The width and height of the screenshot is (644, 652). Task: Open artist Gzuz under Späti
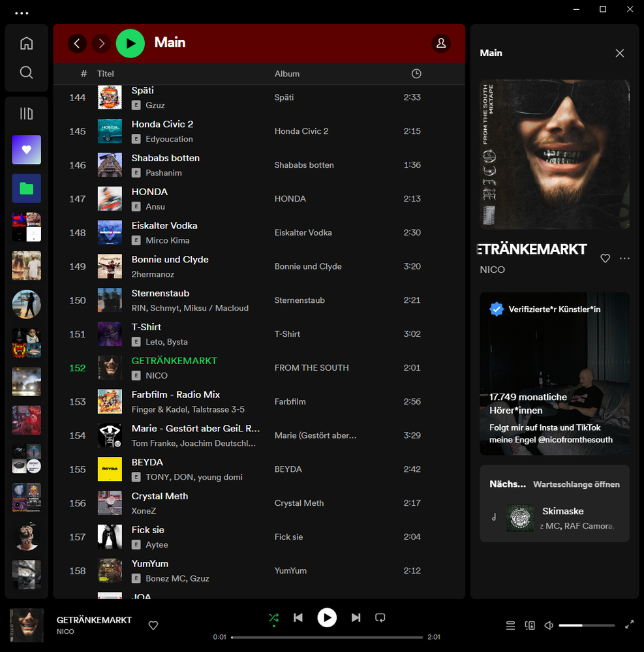155,105
